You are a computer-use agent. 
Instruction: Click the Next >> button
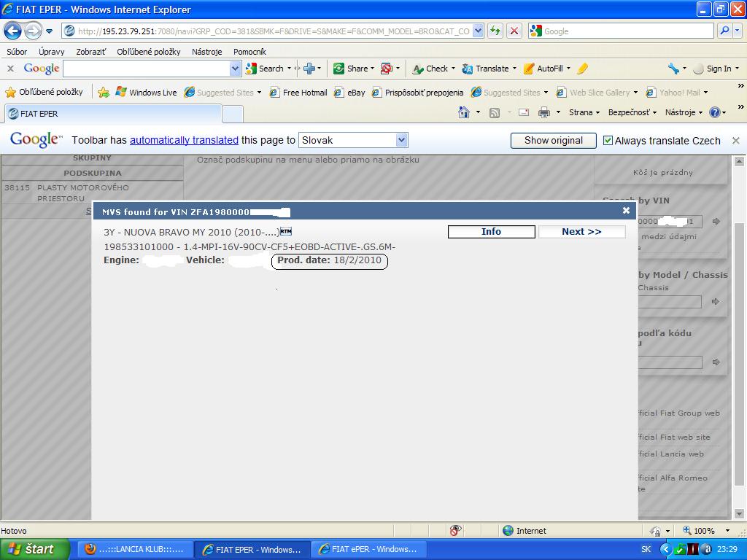[x=581, y=232]
